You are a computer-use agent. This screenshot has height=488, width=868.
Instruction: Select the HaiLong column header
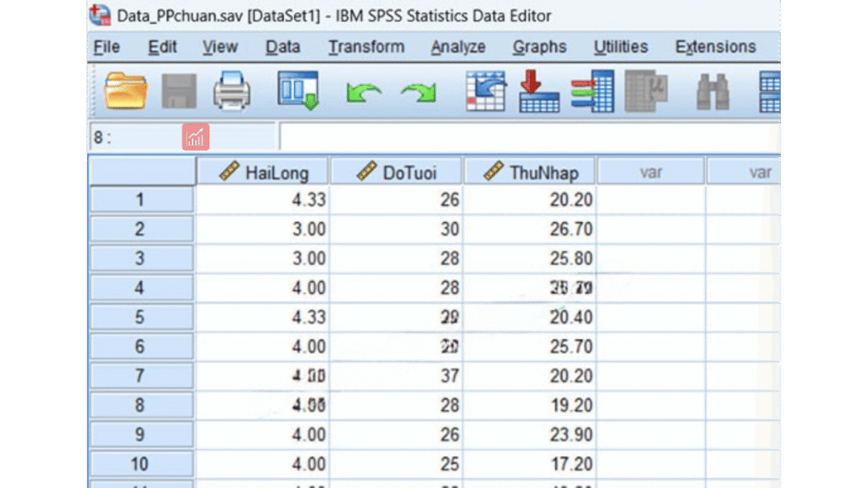pos(264,173)
